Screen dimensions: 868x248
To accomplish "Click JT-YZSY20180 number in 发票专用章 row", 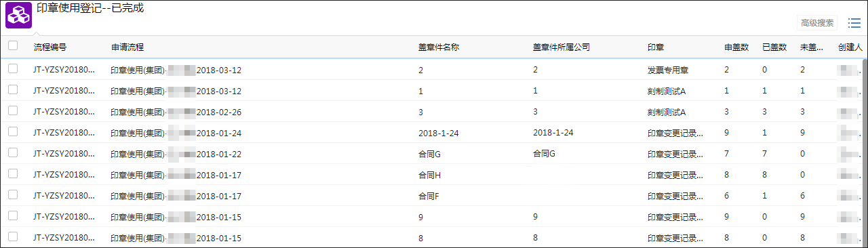I will click(64, 70).
